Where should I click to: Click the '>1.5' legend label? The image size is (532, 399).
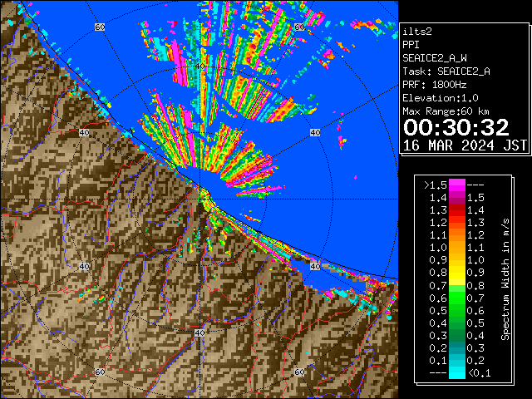click(x=436, y=185)
